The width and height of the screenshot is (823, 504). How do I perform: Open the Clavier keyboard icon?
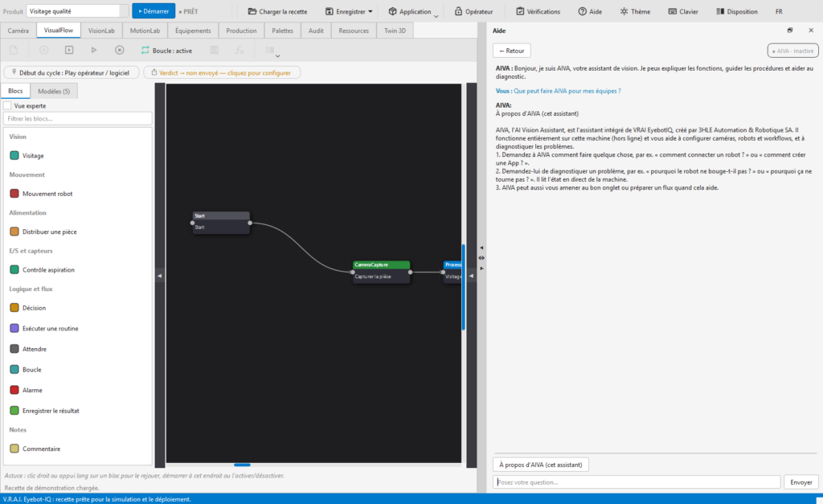tap(673, 11)
